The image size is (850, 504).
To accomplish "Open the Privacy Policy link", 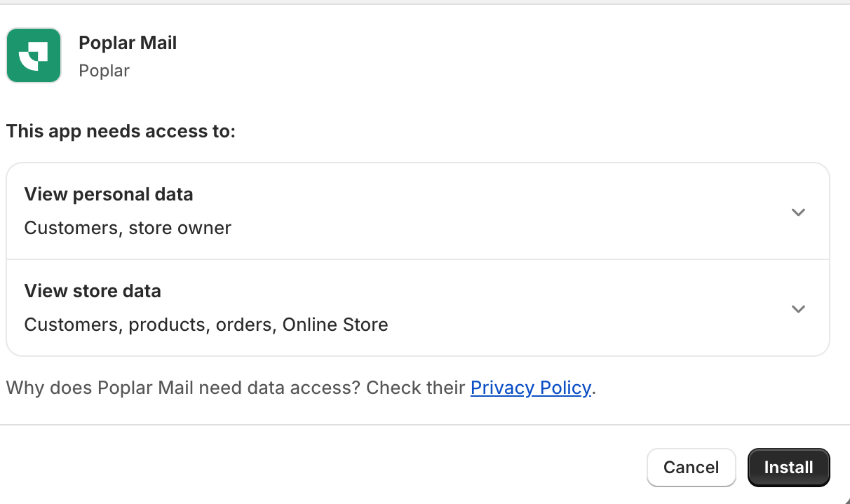I will tap(531, 388).
